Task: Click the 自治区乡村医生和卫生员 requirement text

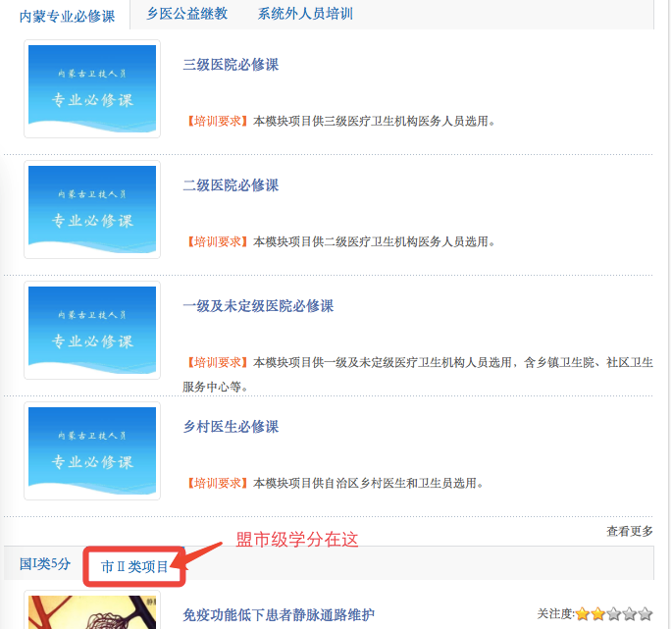Action: 334,483
